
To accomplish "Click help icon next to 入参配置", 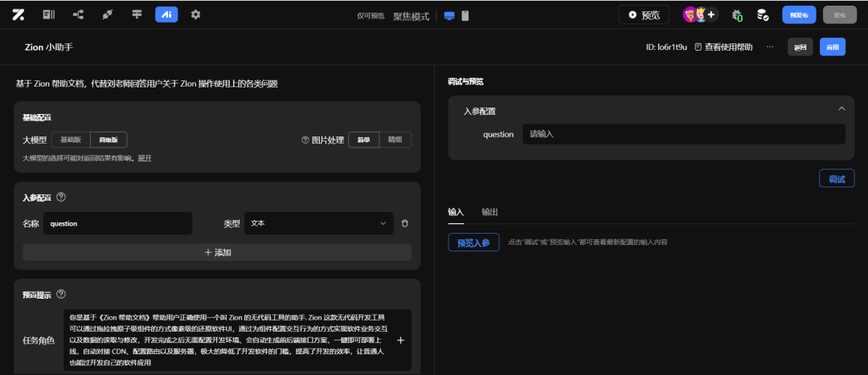I will pyautogui.click(x=61, y=197).
